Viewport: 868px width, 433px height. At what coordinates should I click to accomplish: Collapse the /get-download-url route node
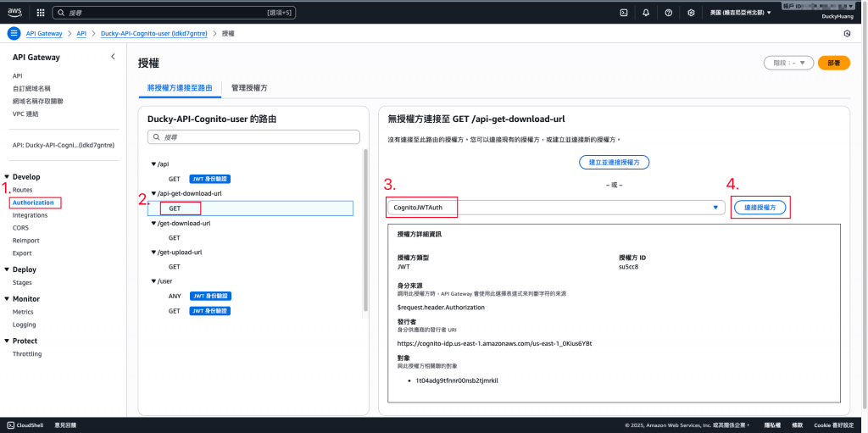[153, 223]
